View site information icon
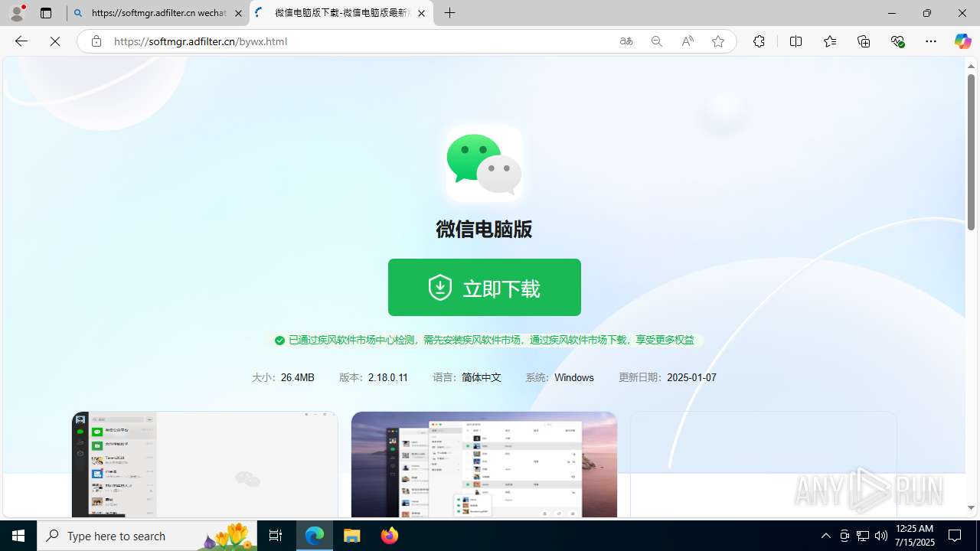The image size is (980, 551). [x=96, y=41]
